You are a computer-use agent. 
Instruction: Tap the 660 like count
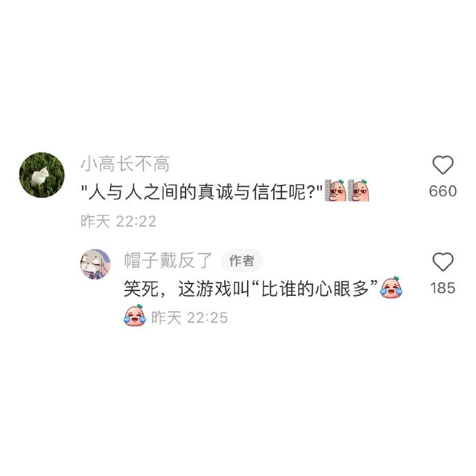coord(443,191)
